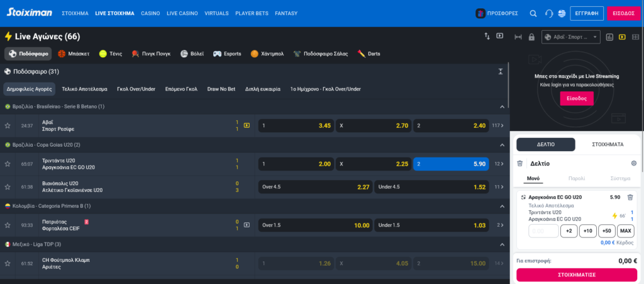The width and height of the screenshot is (644, 284).
Task: Favorite the Βιανόπολις U20 match star
Action: point(8,187)
